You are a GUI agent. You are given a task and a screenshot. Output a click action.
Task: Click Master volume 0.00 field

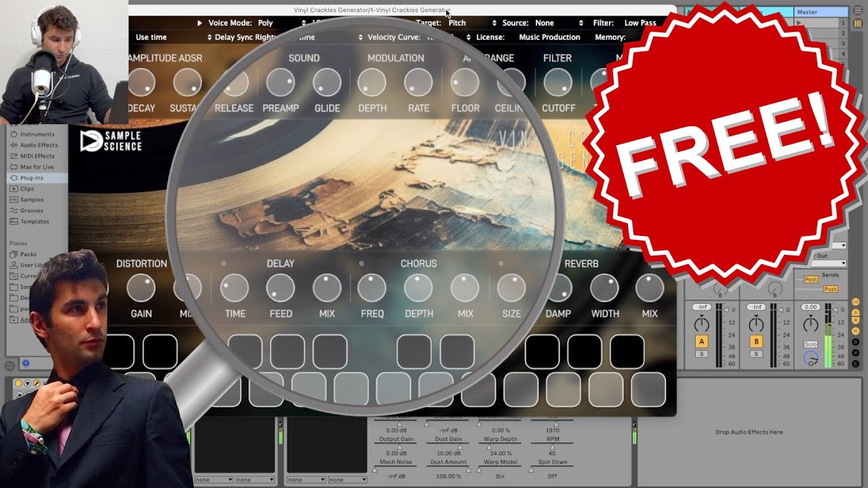(x=810, y=307)
